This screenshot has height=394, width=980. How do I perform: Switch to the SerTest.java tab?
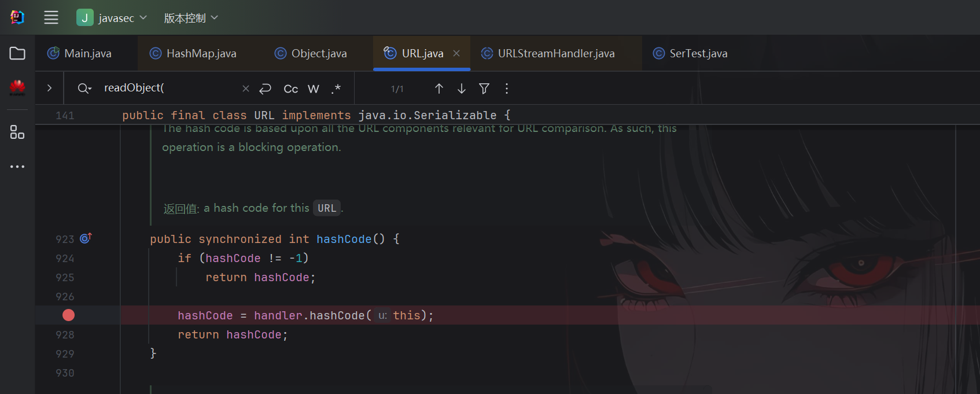tap(690, 53)
